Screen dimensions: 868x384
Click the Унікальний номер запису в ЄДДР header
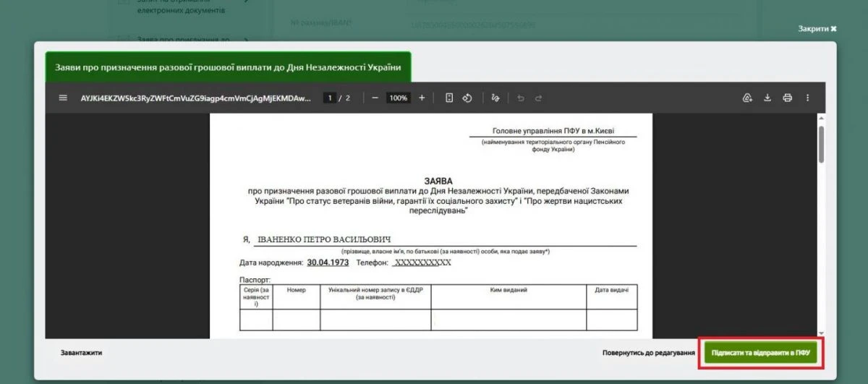pos(375,293)
